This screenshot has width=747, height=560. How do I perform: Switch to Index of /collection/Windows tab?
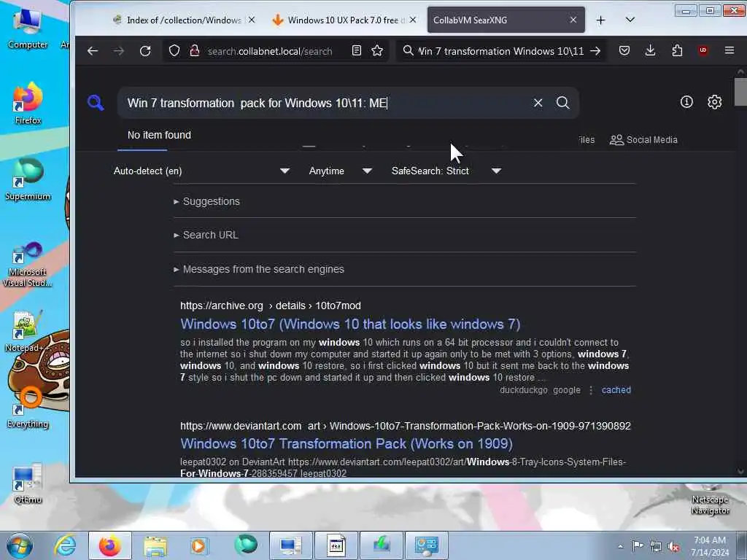(x=183, y=20)
